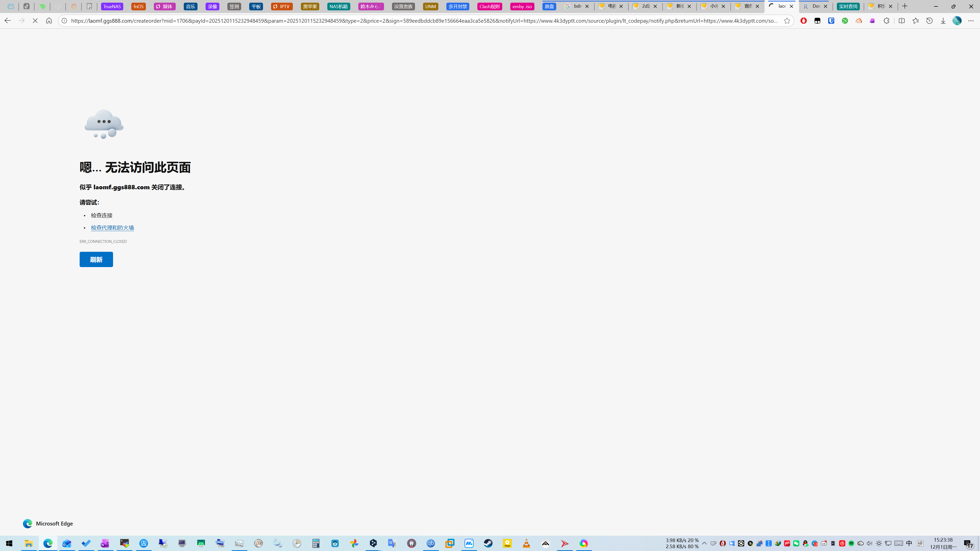980x551 pixels.
Task: Open Edge Settings and more menu
Action: 971,21
